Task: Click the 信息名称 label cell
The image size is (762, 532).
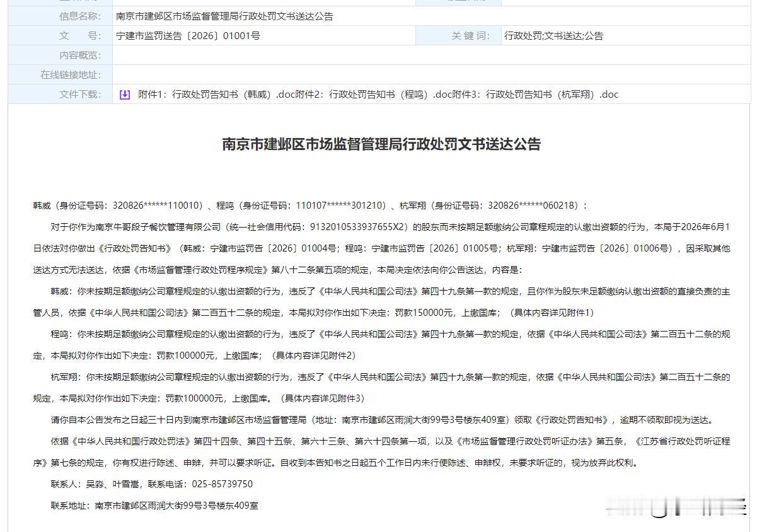Action: click(x=60, y=16)
